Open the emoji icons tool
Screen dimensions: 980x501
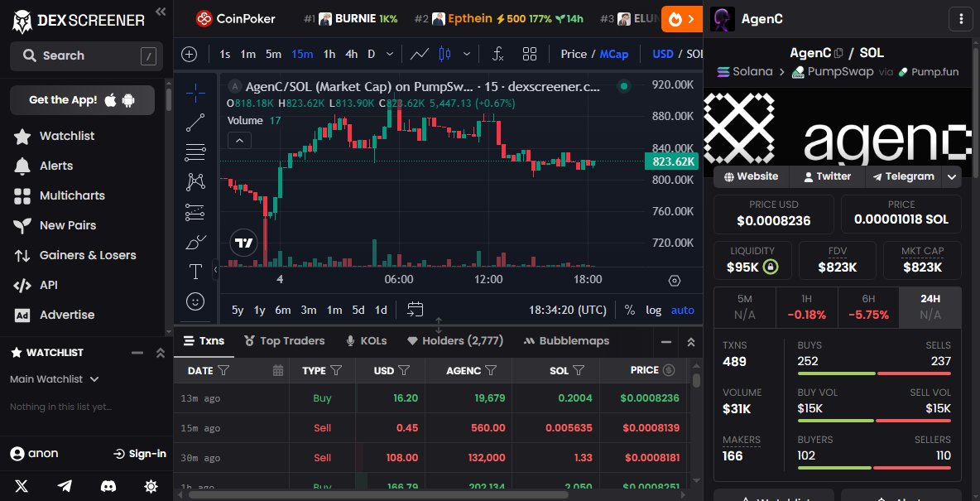195,301
